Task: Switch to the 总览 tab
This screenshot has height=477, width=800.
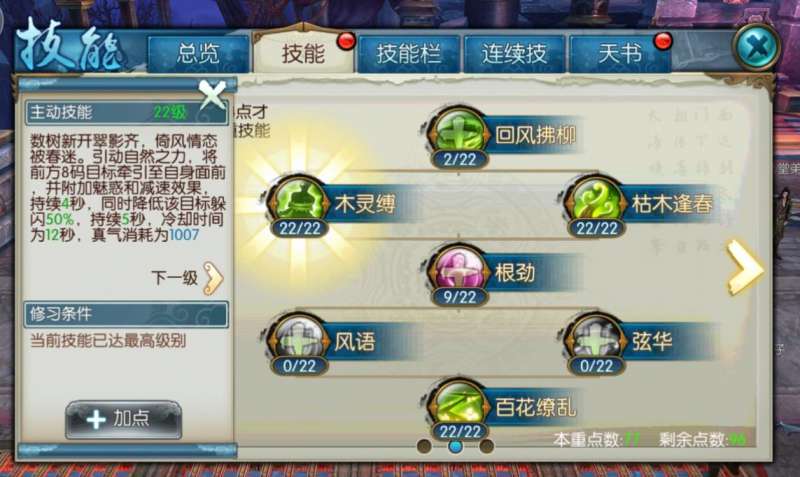Action: tap(198, 54)
